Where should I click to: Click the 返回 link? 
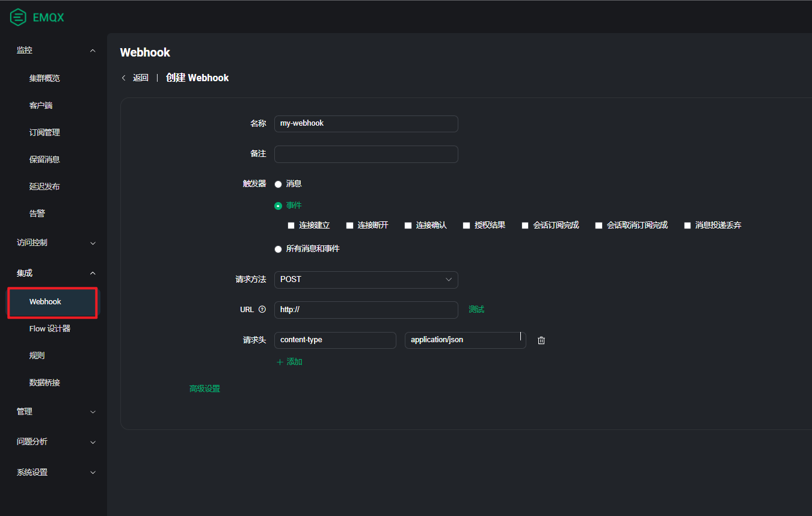(141, 78)
